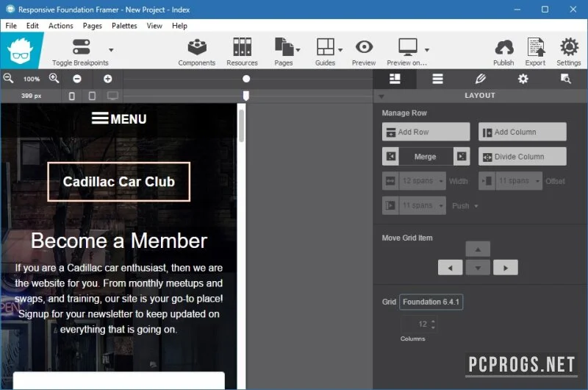Open the Actions menu
Viewport: 588px width, 390px height.
(61, 26)
